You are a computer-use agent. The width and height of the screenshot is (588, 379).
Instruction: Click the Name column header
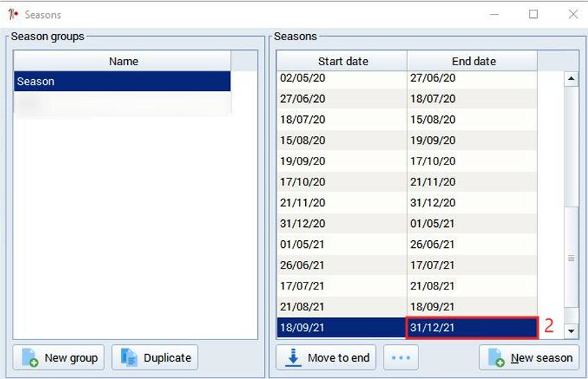(122, 61)
